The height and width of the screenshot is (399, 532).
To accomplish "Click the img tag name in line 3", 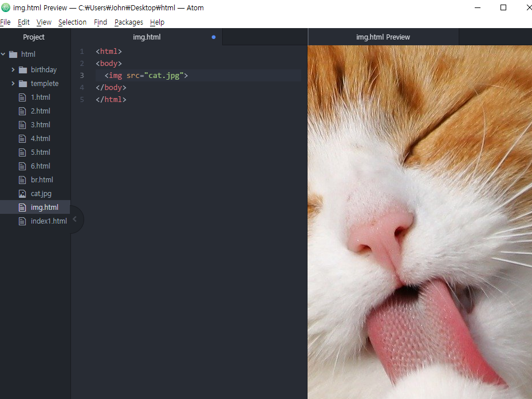I will click(115, 75).
